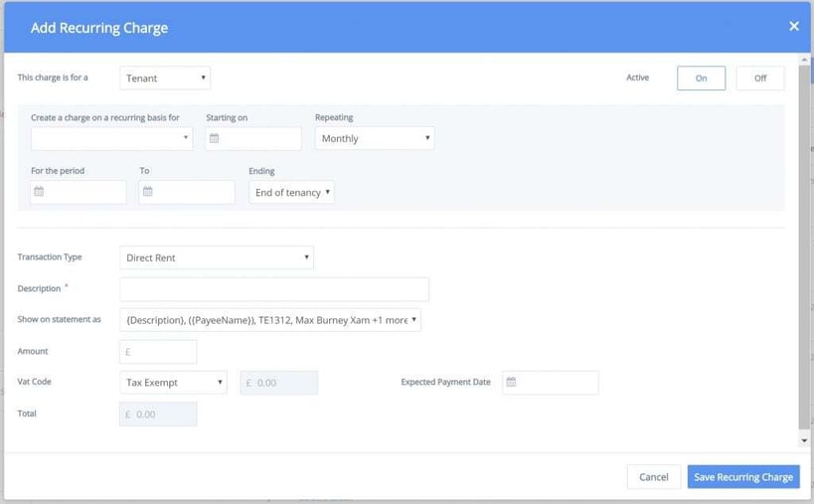This screenshot has height=504, width=814.
Task: Open the Expected Payment Date calendar icon
Action: pos(511,382)
